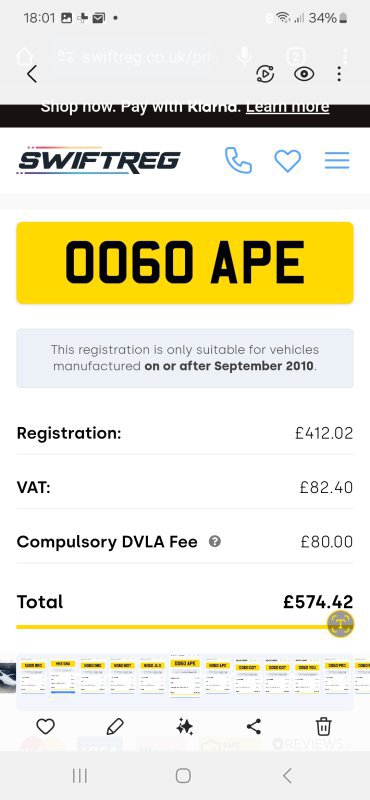Tap the yellow text extraction icon
370x800 pixels.
tap(340, 623)
